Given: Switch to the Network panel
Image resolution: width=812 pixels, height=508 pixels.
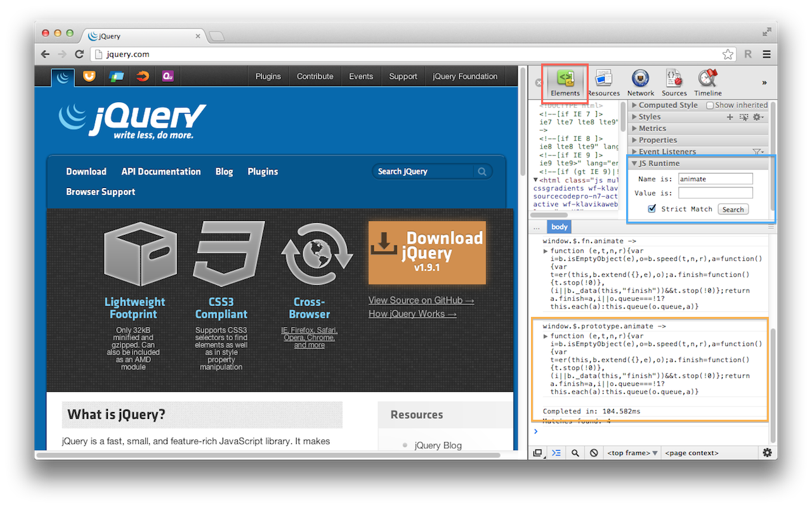Looking at the screenshot, I should point(641,83).
